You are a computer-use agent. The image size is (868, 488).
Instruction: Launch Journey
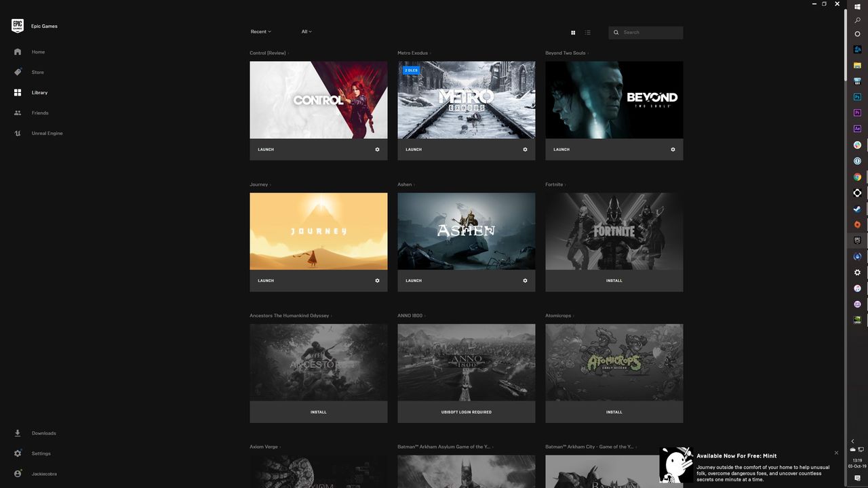click(266, 281)
